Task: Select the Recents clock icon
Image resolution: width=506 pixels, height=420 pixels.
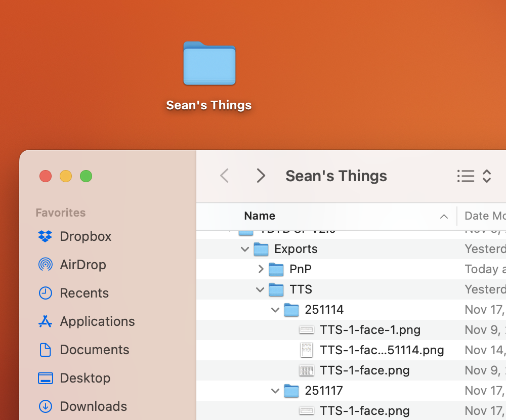Action: pos(45,293)
